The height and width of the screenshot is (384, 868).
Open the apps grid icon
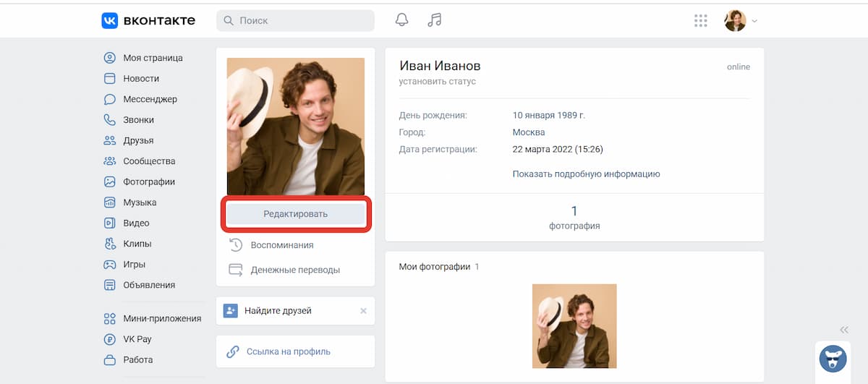tap(700, 21)
